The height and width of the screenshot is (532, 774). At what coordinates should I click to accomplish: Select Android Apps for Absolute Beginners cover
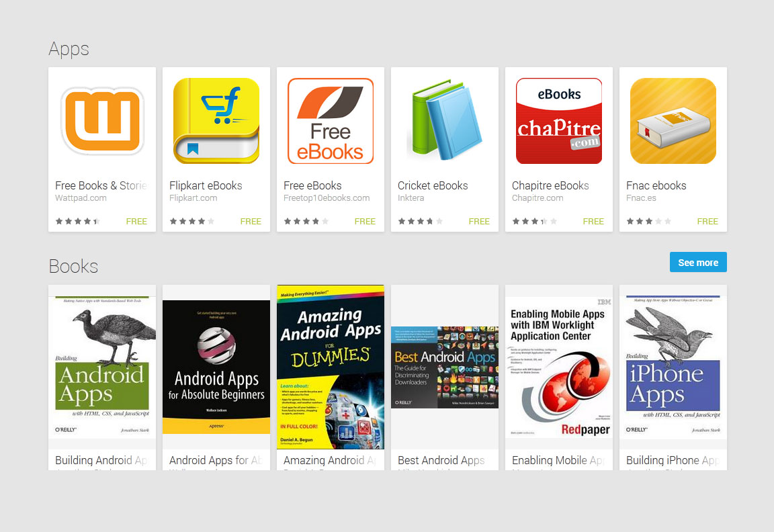pyautogui.click(x=216, y=367)
